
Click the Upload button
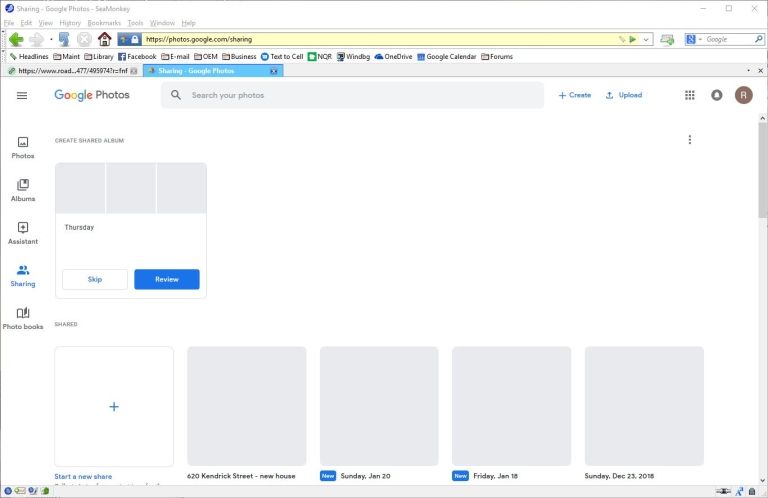(x=624, y=95)
